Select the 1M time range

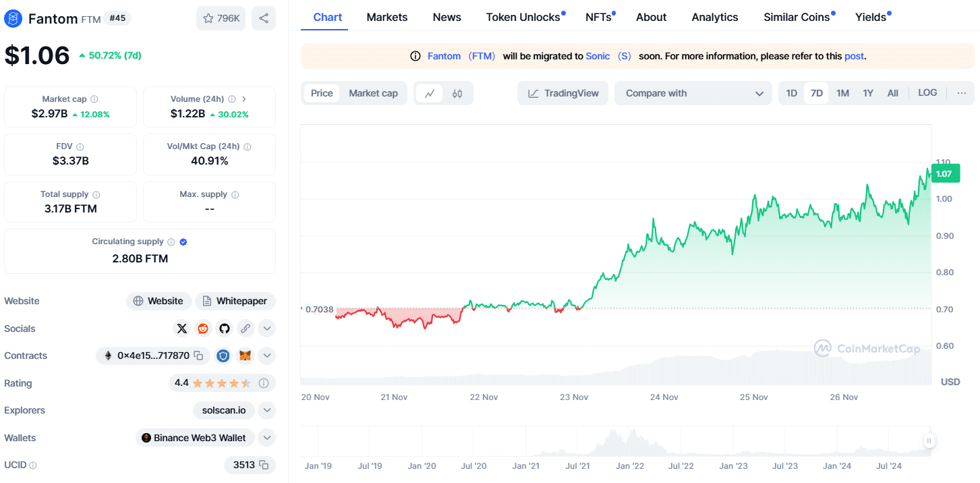pos(842,93)
